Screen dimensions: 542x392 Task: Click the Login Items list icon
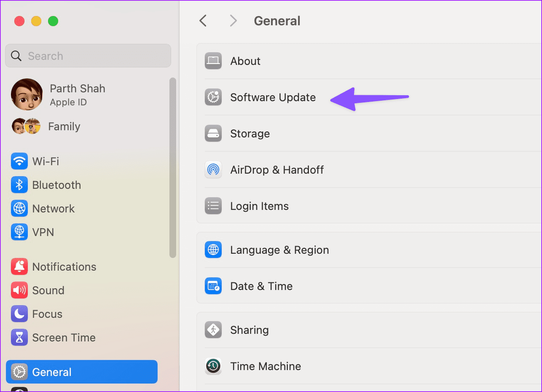pos(213,206)
